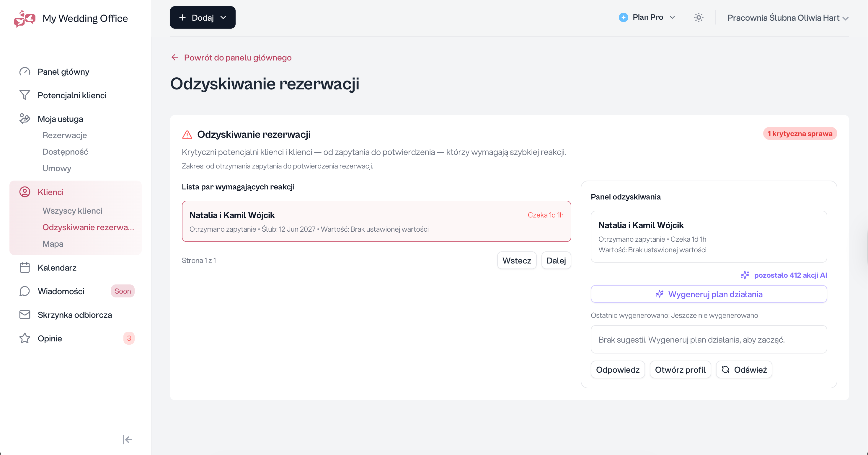
Task: Click the red warning triangle icon
Action: (187, 135)
